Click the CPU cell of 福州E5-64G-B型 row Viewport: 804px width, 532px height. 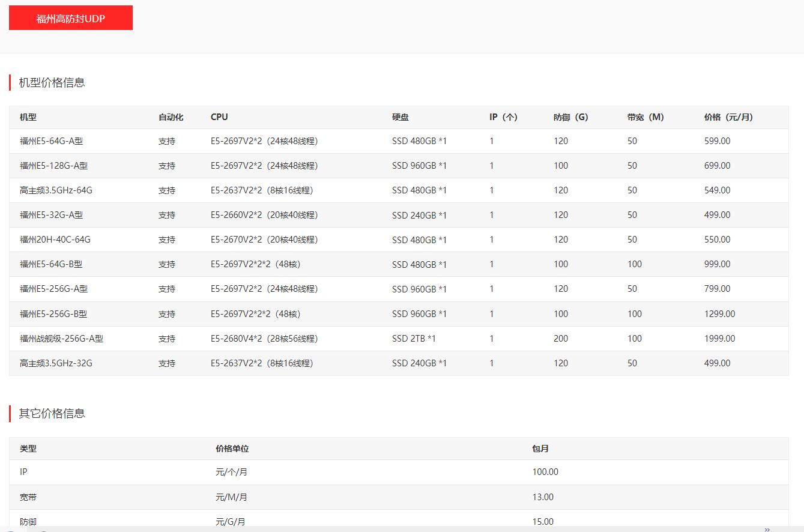click(x=256, y=264)
